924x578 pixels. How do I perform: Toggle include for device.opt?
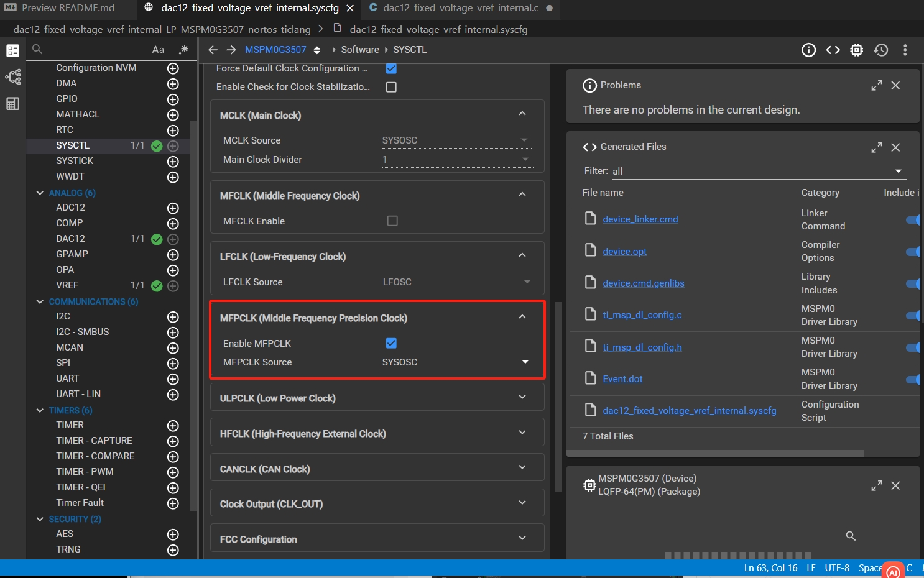pos(913,252)
